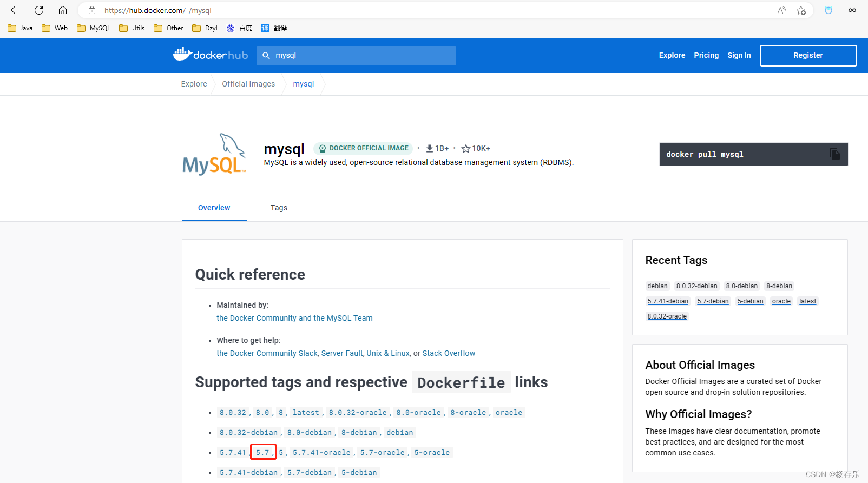Click the 5.7-oracle tag link
This screenshot has width=868, height=483.
tap(382, 452)
